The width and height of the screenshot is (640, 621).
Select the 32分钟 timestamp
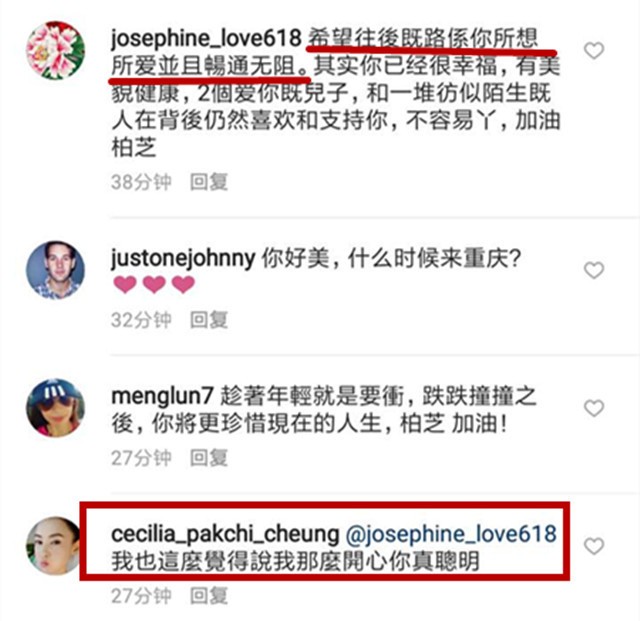coord(141,320)
